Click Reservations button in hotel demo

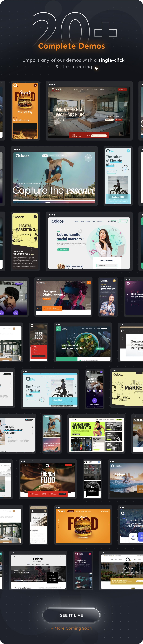pyautogui.click(x=123, y=90)
